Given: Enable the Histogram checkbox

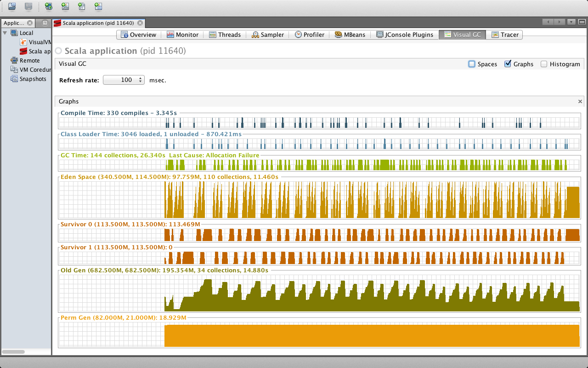Looking at the screenshot, I should coord(544,64).
